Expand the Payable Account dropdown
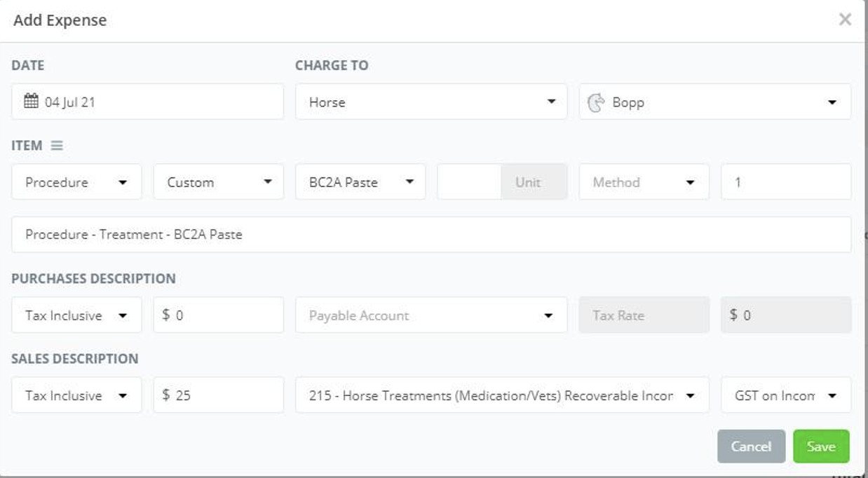The height and width of the screenshot is (478, 868). [430, 315]
